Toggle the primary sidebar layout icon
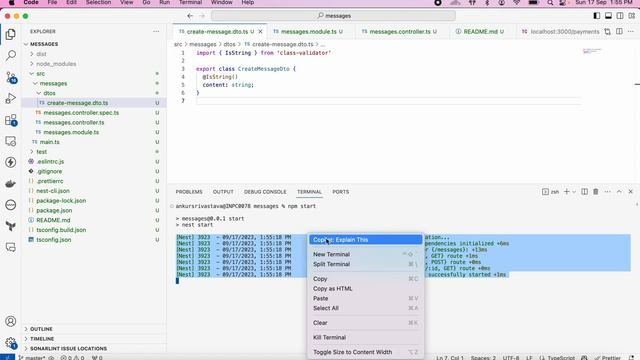The width and height of the screenshot is (640, 360). [x=597, y=16]
